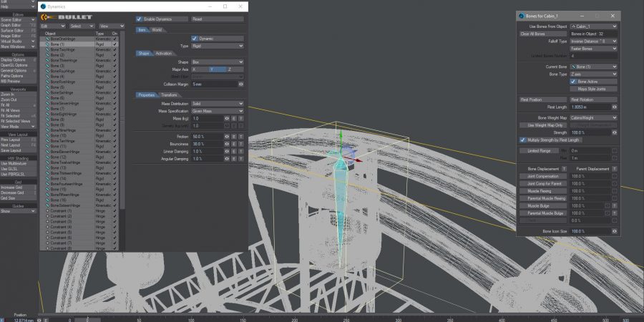This screenshot has height=322, width=644.
Task: Click the eye icon next to Collision Margin
Action: (240, 84)
